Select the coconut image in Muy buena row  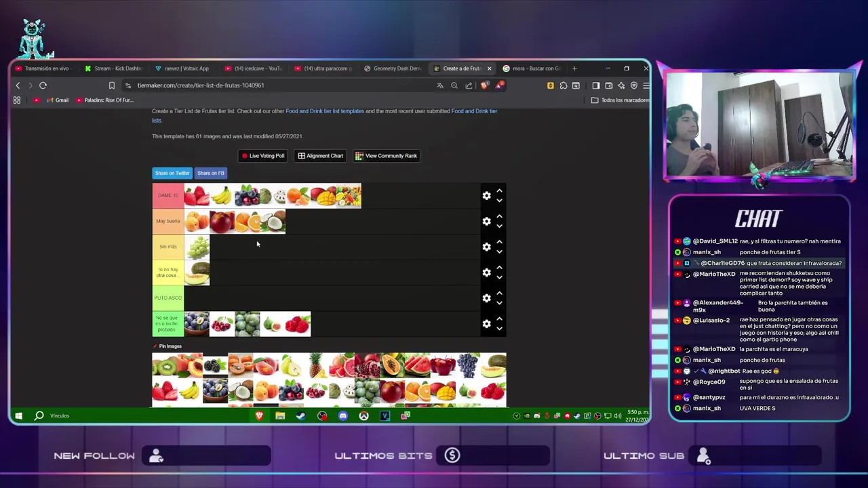click(273, 222)
